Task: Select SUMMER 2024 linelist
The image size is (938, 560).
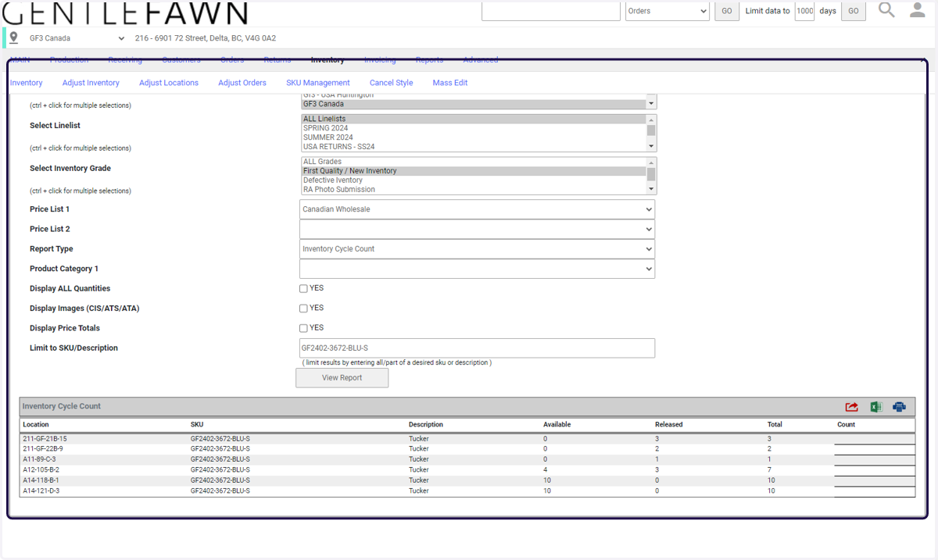Action: pos(474,137)
